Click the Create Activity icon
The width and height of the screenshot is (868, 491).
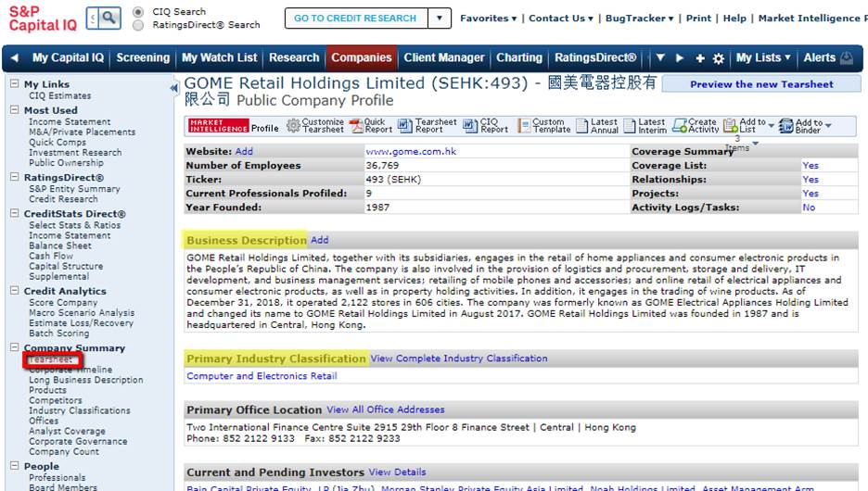[x=680, y=126]
